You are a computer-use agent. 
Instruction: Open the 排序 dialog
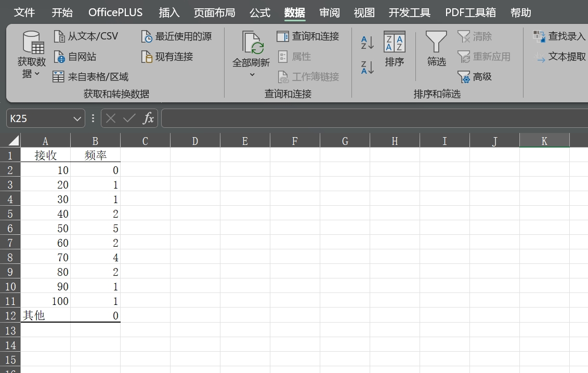click(x=395, y=49)
